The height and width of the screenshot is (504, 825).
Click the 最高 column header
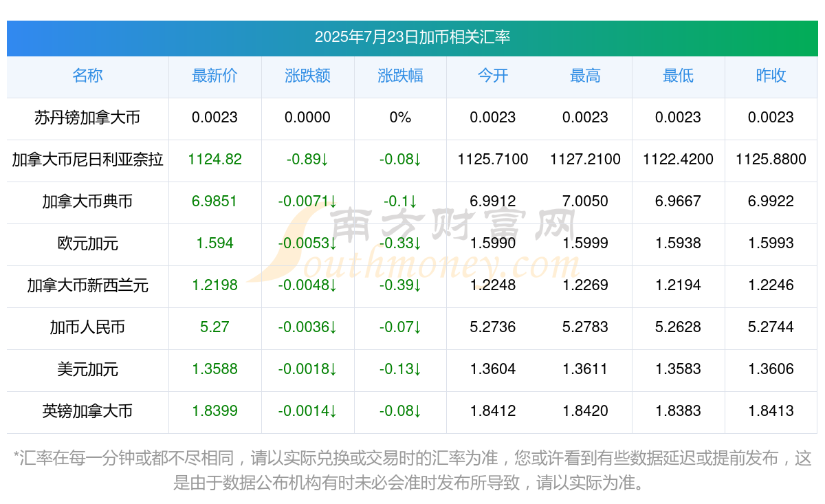(x=585, y=76)
